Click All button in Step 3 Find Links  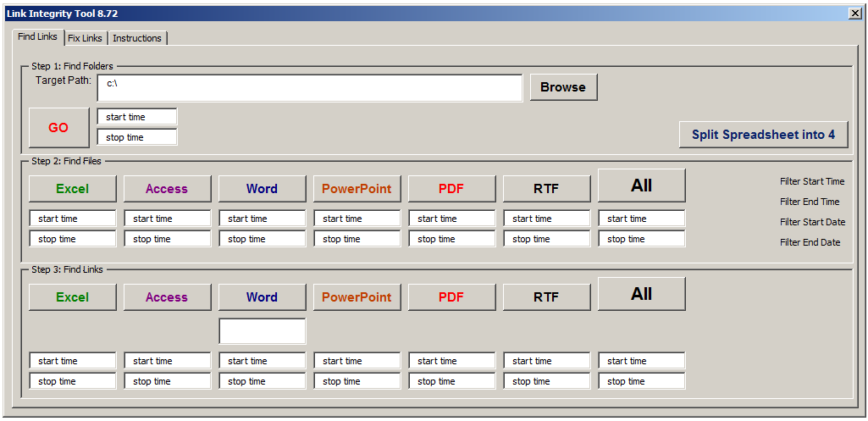(x=641, y=294)
